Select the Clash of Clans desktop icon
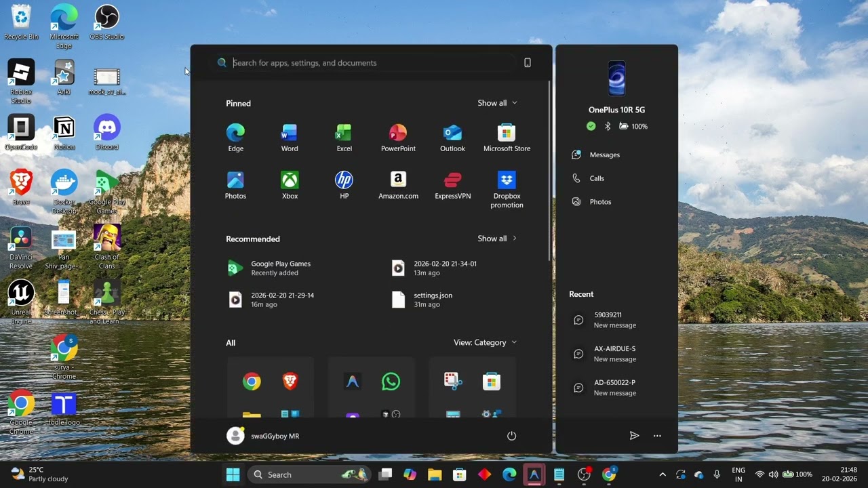 click(106, 247)
